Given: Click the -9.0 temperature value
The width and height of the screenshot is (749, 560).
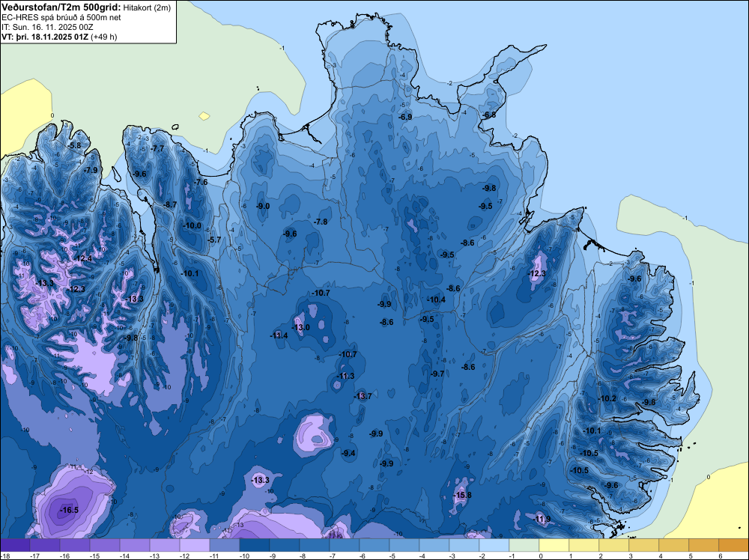Looking at the screenshot, I should coord(262,206).
